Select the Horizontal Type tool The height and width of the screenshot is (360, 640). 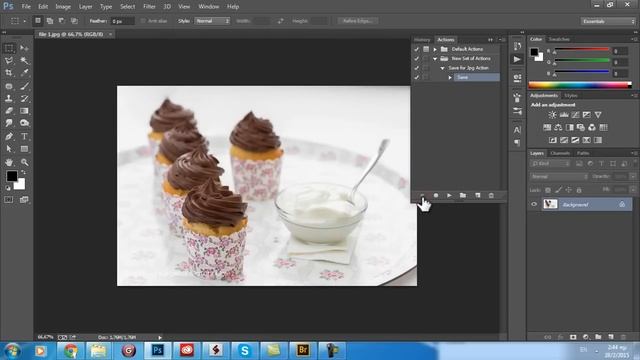(x=24, y=136)
